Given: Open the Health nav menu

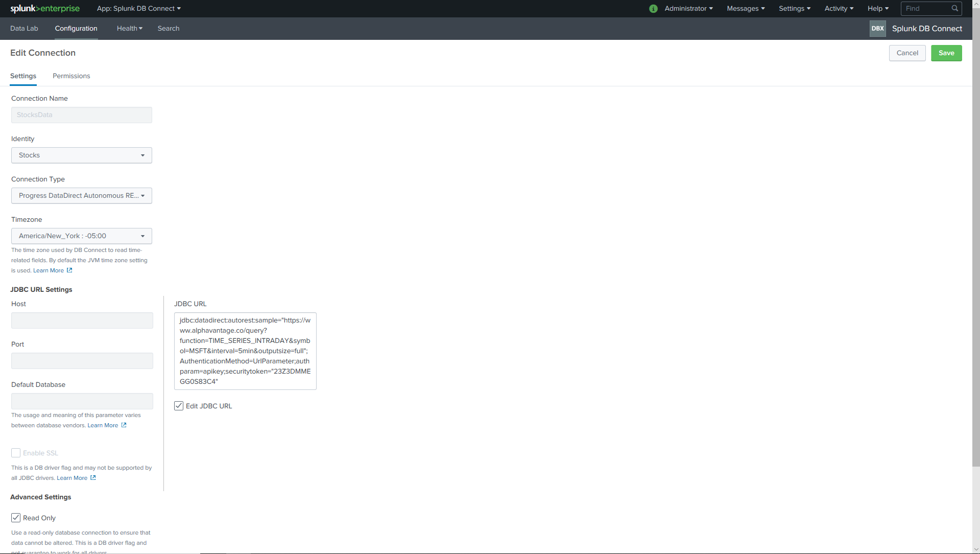Looking at the screenshot, I should pos(130,29).
